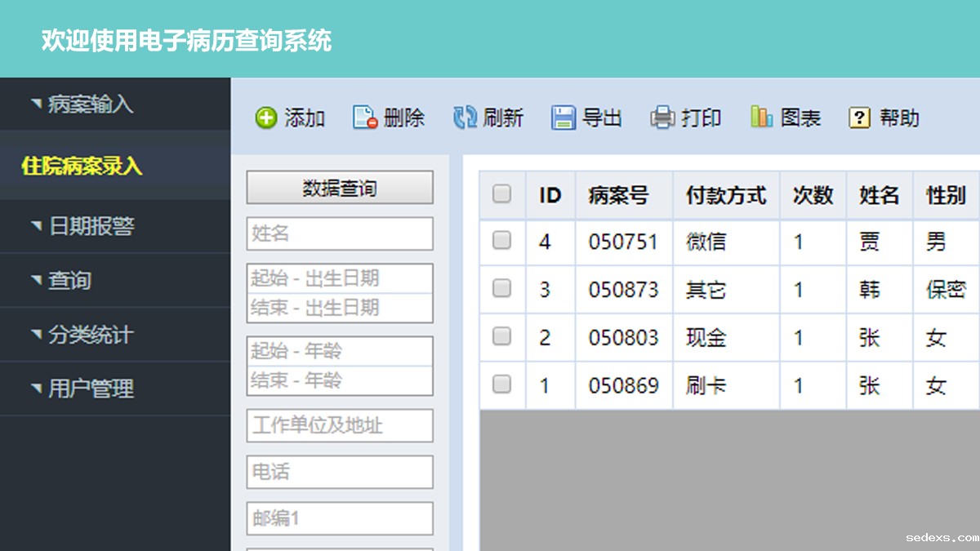The height and width of the screenshot is (551, 980).
Task: Click the 帮助 question mark icon
Action: point(860,118)
